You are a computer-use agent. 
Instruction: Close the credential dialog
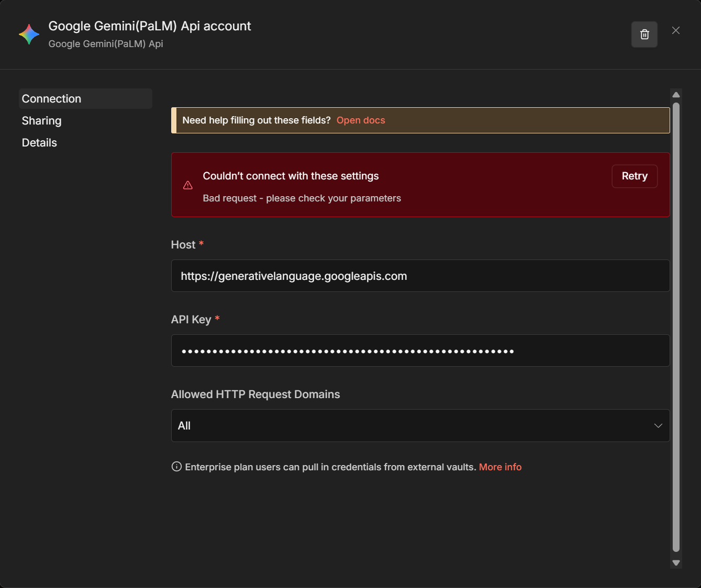point(676,30)
